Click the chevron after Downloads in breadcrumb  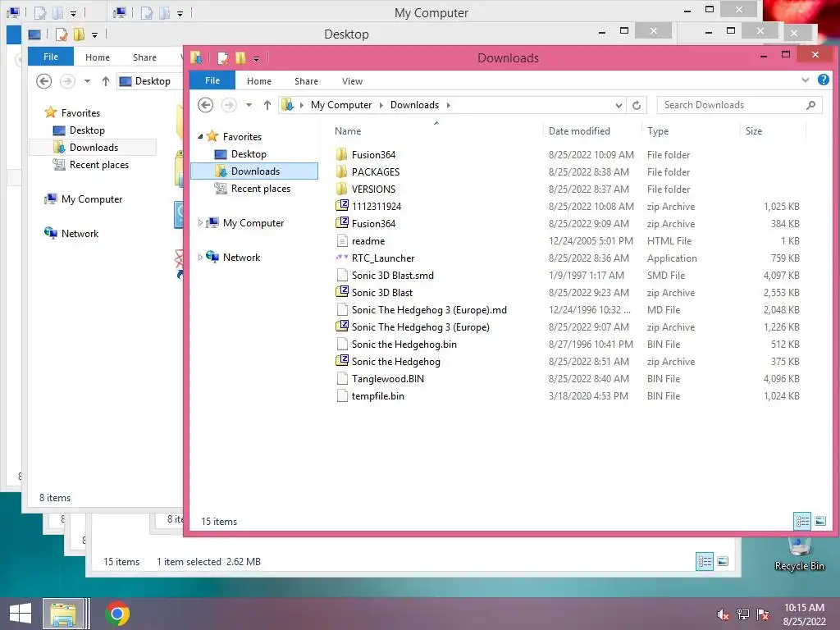pyautogui.click(x=449, y=105)
